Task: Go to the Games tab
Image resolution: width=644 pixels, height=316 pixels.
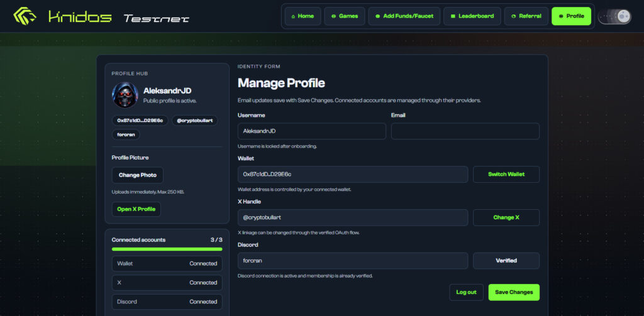Action: coord(344,16)
